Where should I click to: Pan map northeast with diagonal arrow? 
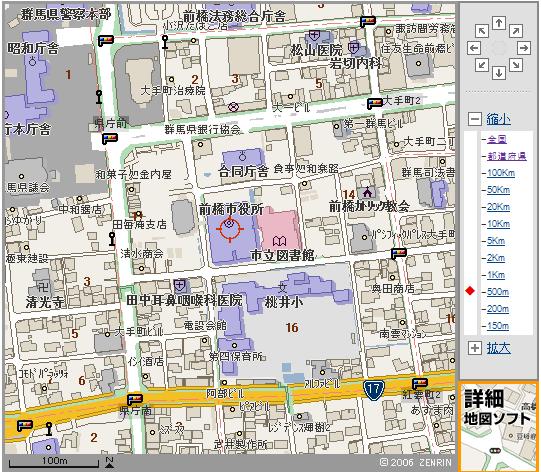coord(515,31)
